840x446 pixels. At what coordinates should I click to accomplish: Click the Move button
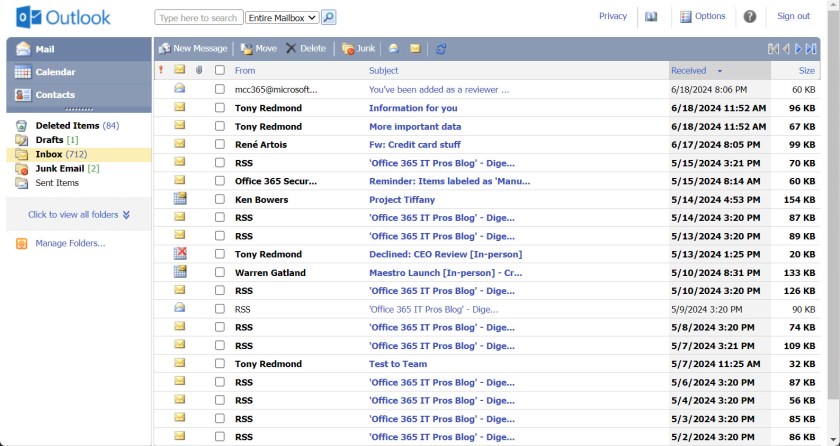pyautogui.click(x=258, y=49)
